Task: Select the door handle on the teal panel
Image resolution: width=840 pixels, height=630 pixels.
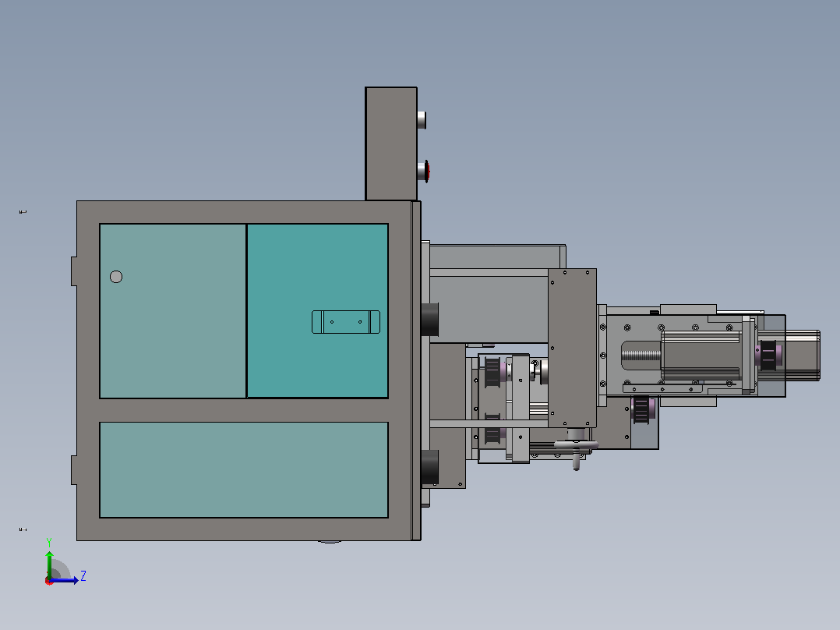Action: (x=346, y=322)
